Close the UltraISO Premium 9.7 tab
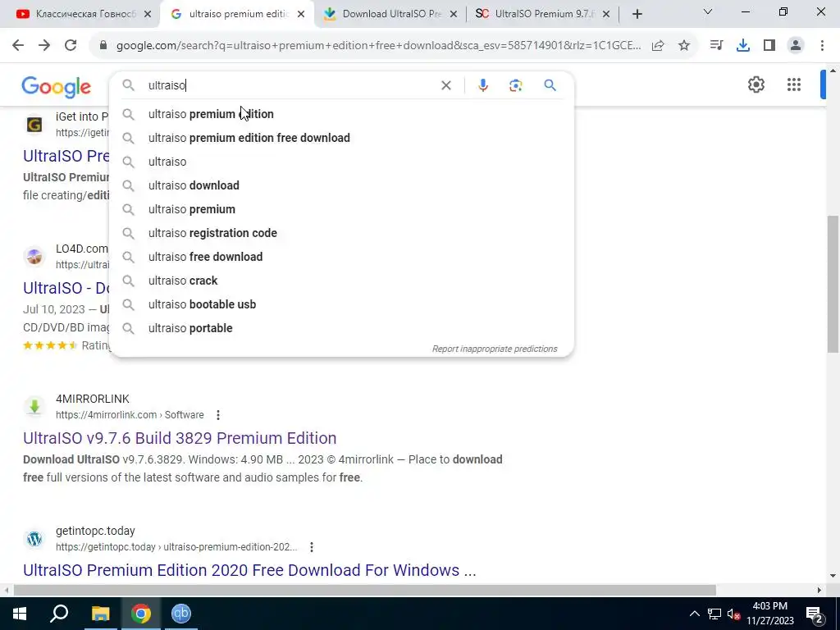 click(x=606, y=15)
